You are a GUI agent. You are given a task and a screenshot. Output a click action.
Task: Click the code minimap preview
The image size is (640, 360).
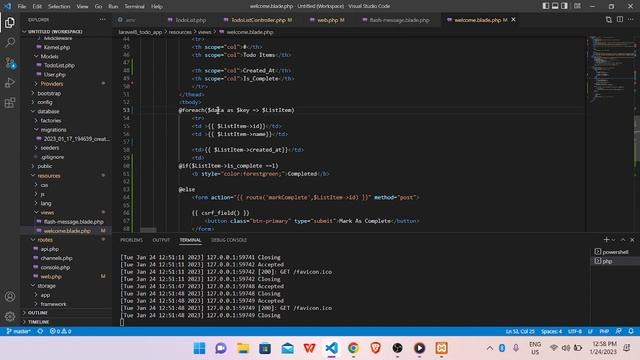(x=610, y=69)
